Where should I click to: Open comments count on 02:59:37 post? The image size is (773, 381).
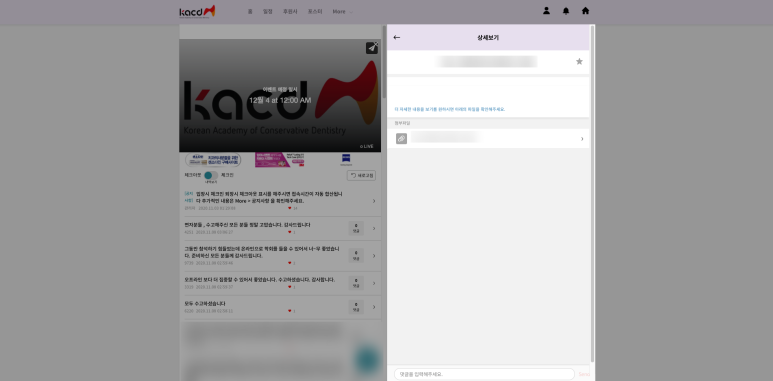[356, 283]
